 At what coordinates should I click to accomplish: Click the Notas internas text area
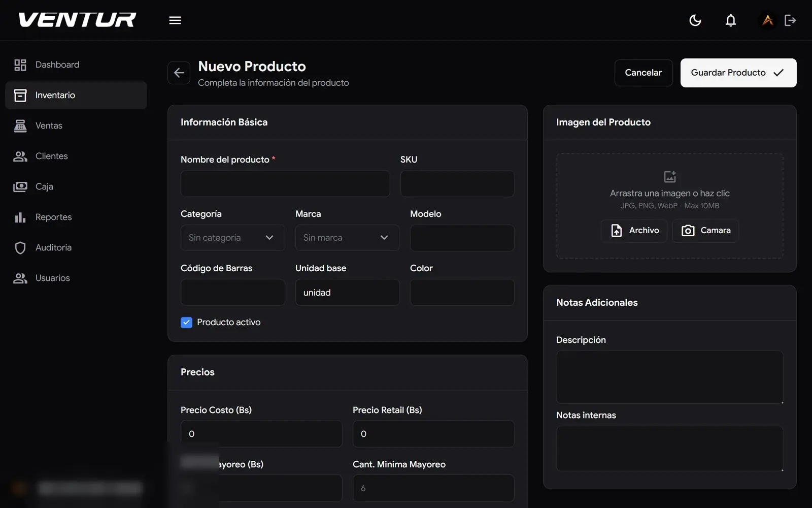point(670,449)
